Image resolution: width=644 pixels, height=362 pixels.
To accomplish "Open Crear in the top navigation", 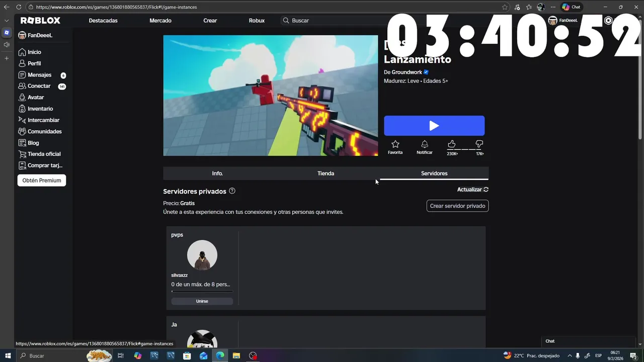I will 210,21.
